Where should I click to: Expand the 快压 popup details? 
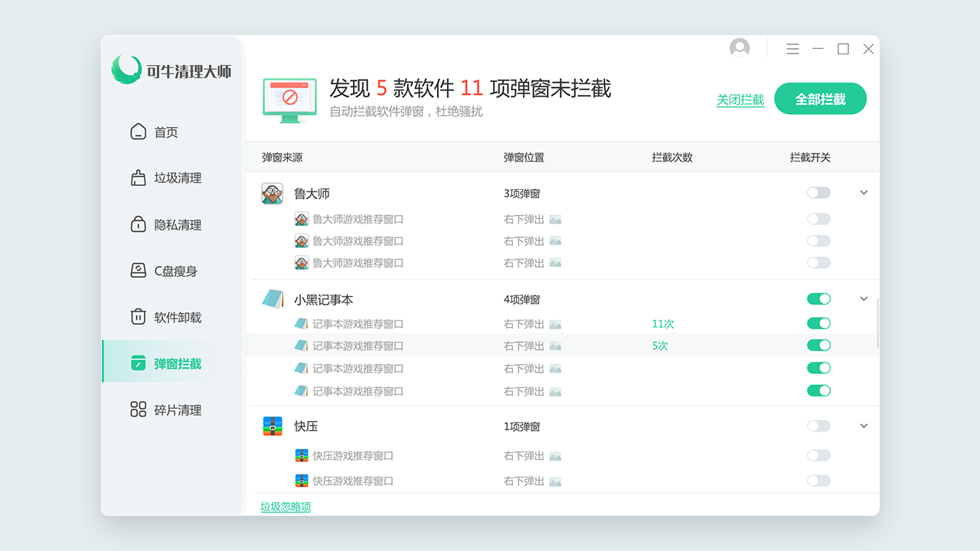pyautogui.click(x=864, y=425)
